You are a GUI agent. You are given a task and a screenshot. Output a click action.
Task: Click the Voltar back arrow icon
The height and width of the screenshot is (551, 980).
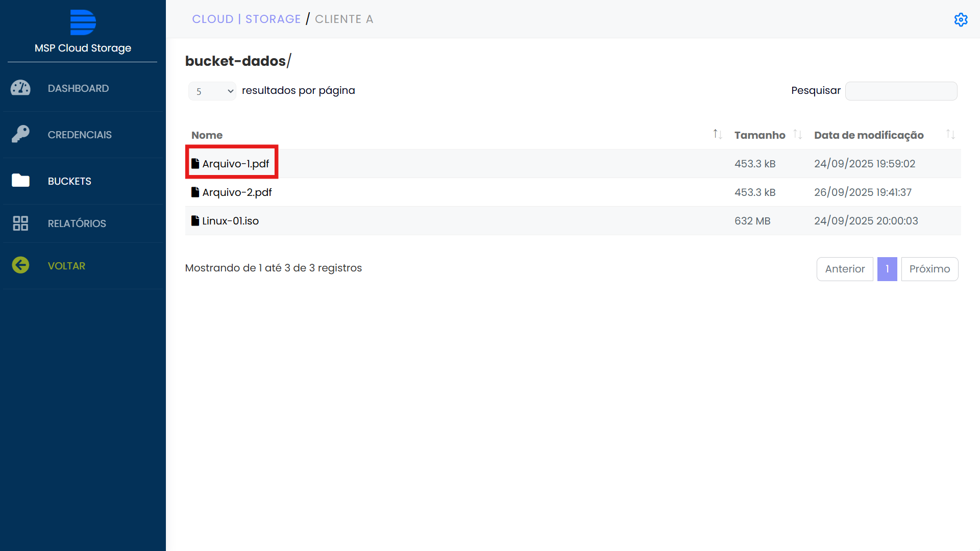tap(20, 265)
